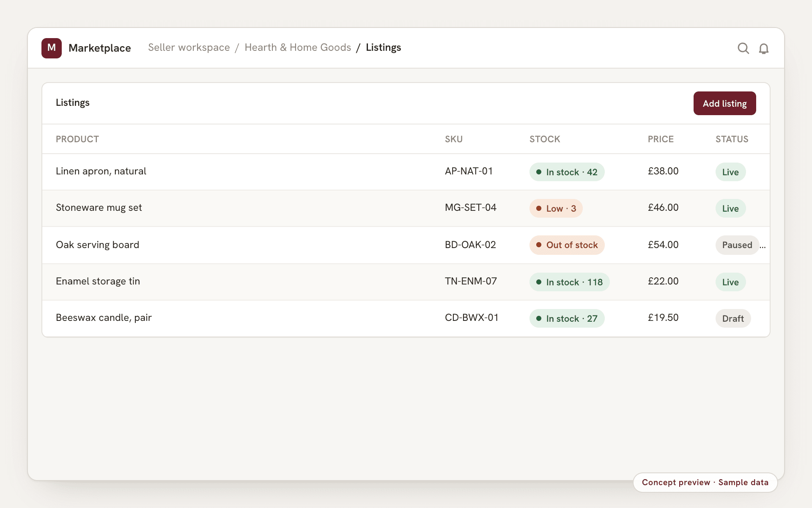Click the Add listing button
812x508 pixels.
pyautogui.click(x=724, y=103)
